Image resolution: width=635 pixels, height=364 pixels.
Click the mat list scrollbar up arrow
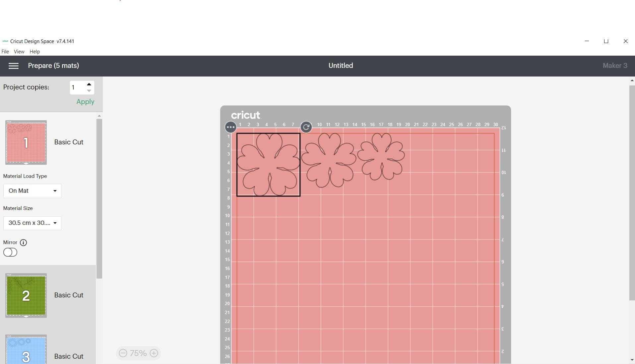(x=99, y=116)
